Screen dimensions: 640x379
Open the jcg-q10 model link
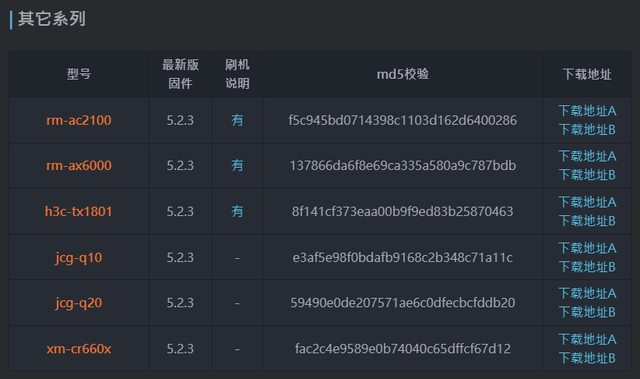point(79,258)
